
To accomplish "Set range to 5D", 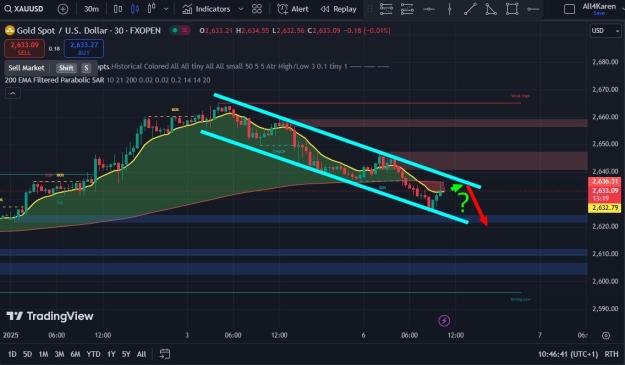I will coord(27,354).
